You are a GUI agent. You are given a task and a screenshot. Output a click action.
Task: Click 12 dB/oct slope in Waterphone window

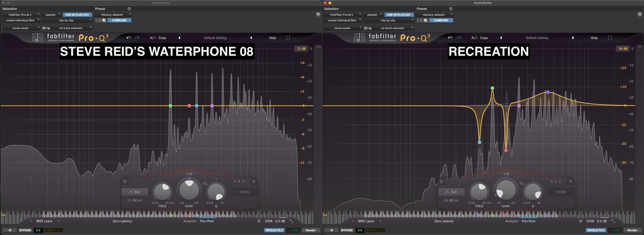pyautogui.click(x=135, y=200)
